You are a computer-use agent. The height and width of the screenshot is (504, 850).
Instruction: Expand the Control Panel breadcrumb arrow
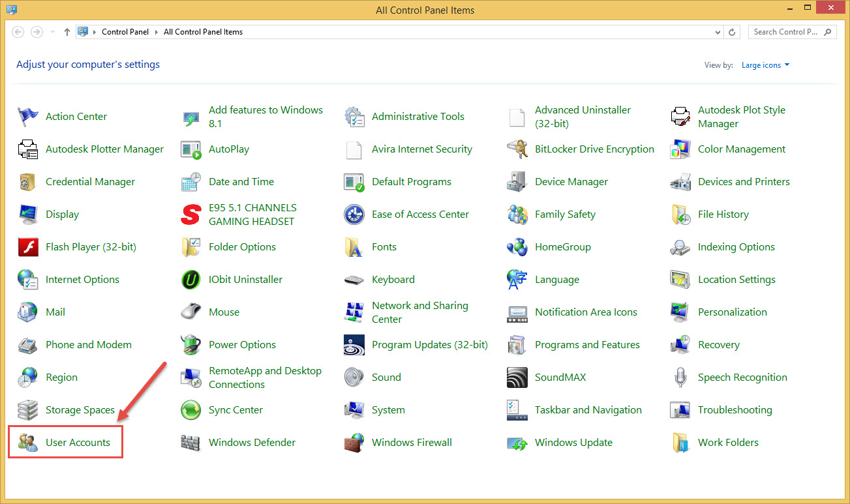[158, 32]
